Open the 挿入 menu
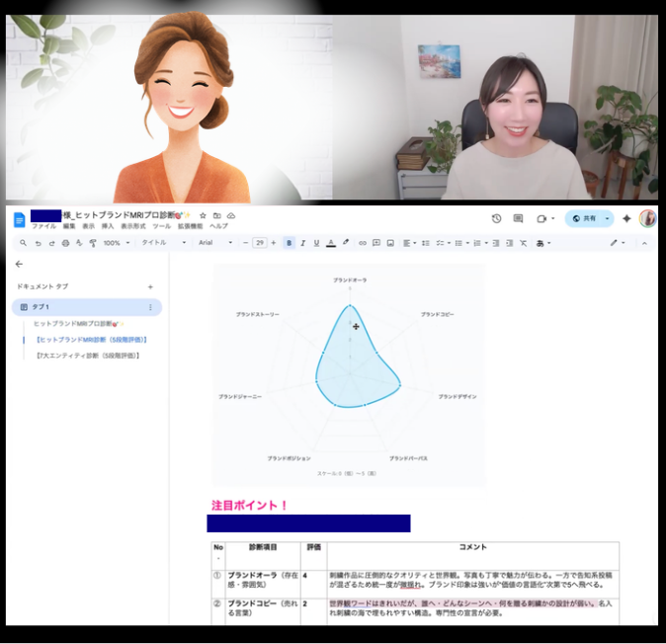The image size is (666, 644). (x=107, y=226)
